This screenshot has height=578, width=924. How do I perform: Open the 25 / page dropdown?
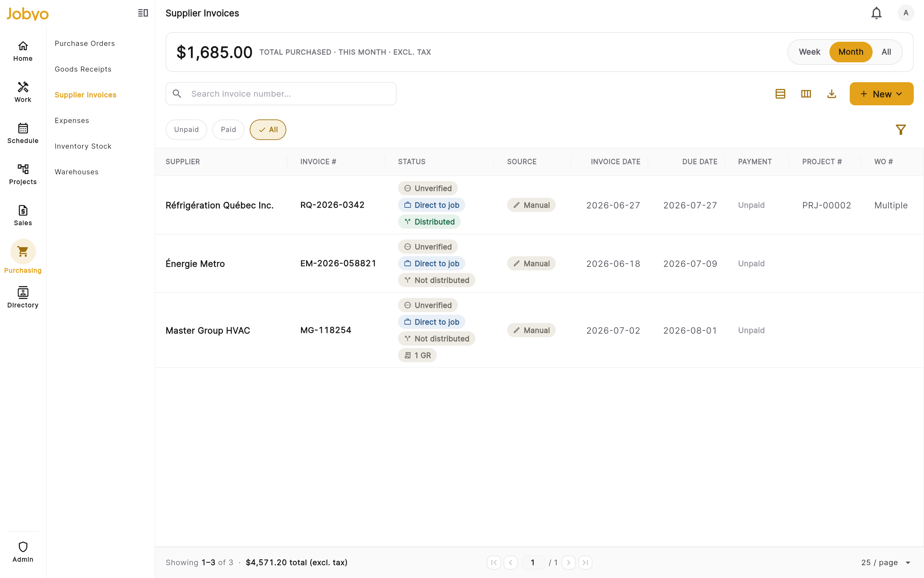[x=886, y=562]
